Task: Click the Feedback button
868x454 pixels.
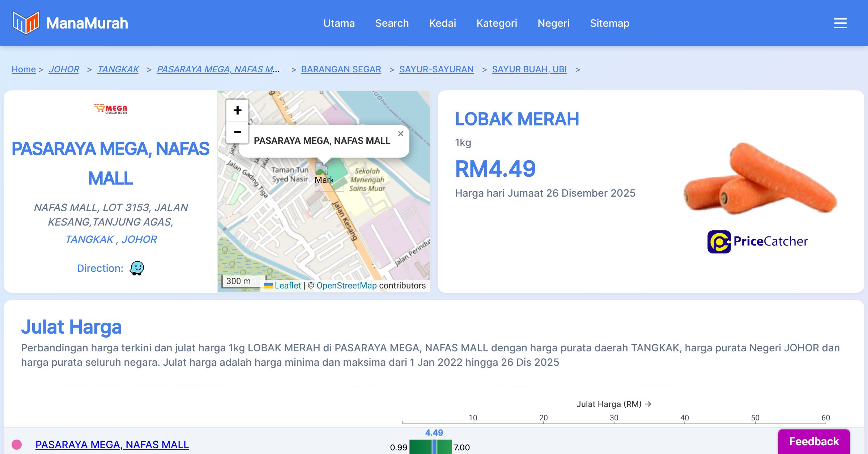Action: click(x=814, y=441)
